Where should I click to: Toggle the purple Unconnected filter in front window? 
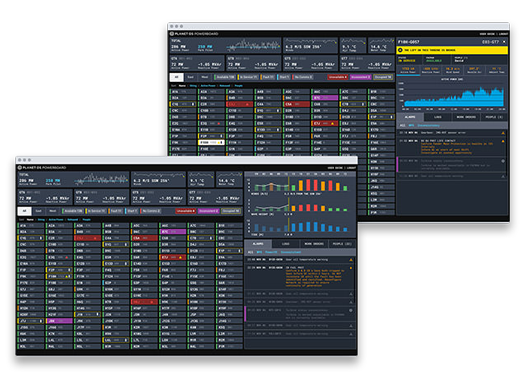click(x=209, y=211)
